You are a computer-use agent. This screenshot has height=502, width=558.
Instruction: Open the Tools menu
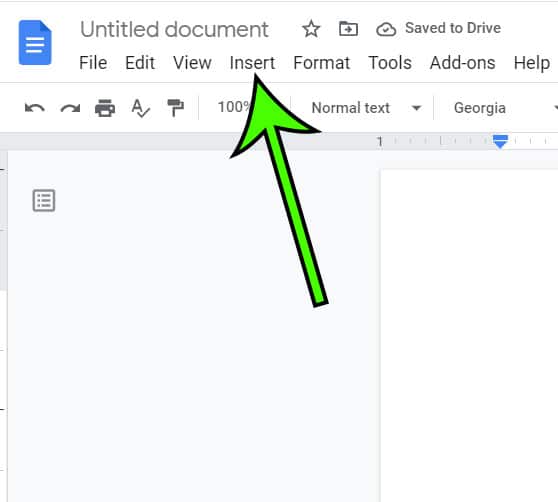[x=390, y=63]
